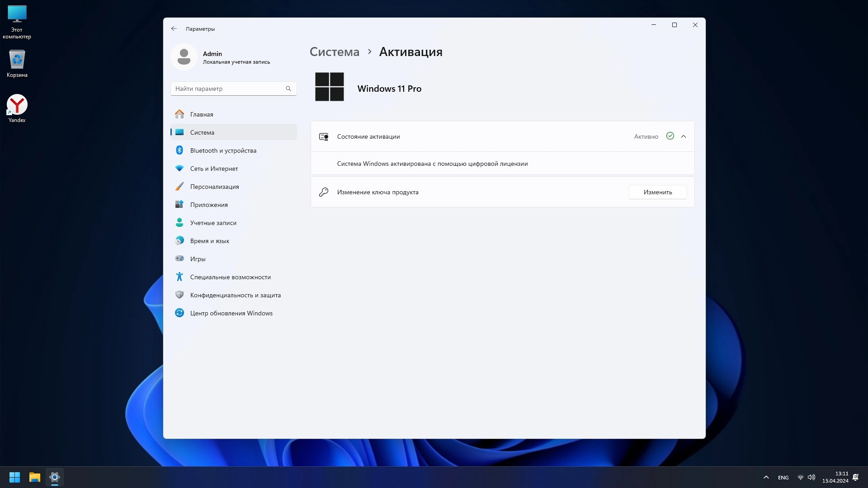Click the back arrow in Settings
The height and width of the screenshot is (488, 868).
pyautogui.click(x=174, y=28)
